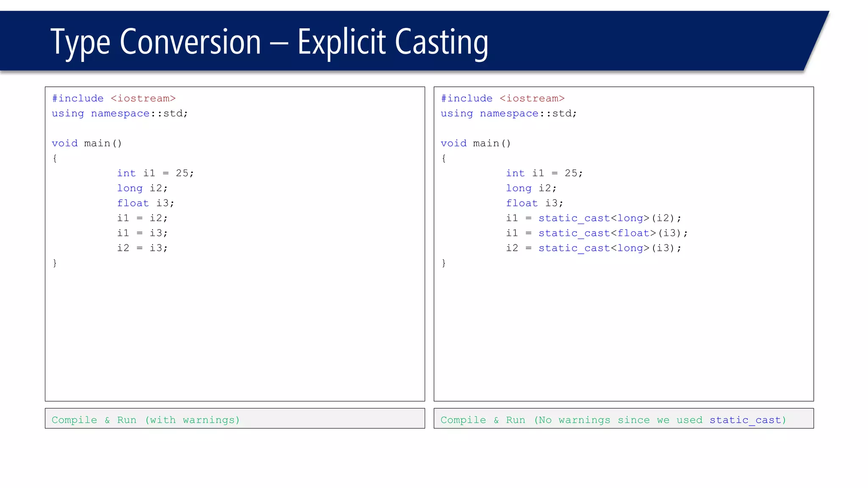Click the closing brace in the left code box

pos(55,263)
